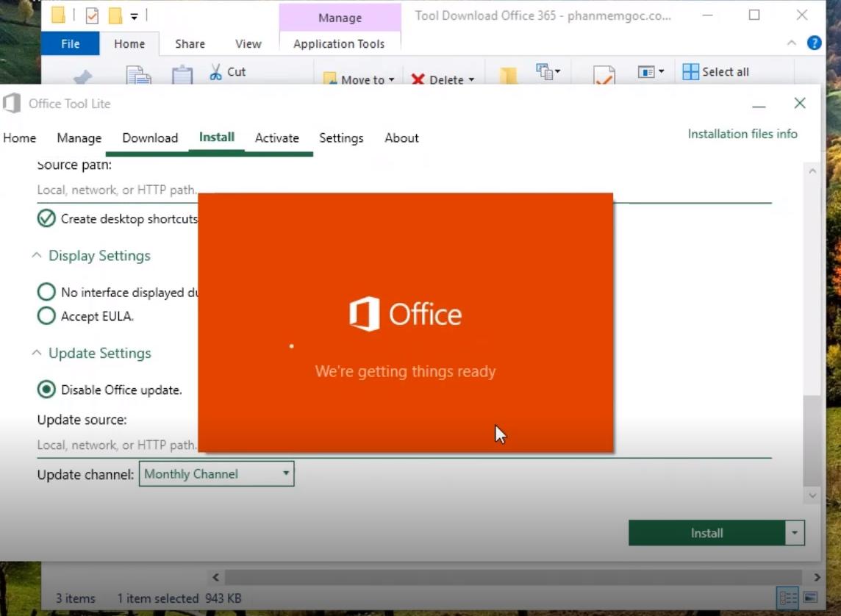Collapse the Display Settings section
The height and width of the screenshot is (616, 841).
click(36, 254)
